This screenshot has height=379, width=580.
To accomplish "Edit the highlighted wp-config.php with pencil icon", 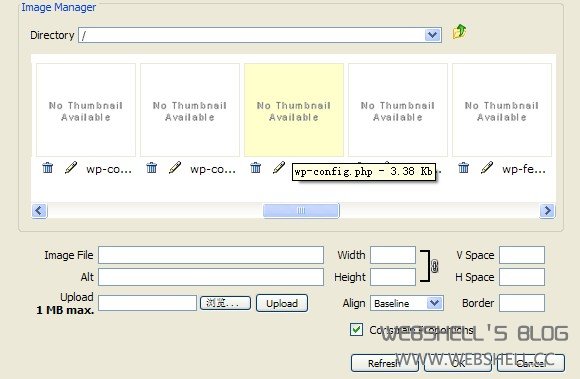I will pyautogui.click(x=279, y=167).
